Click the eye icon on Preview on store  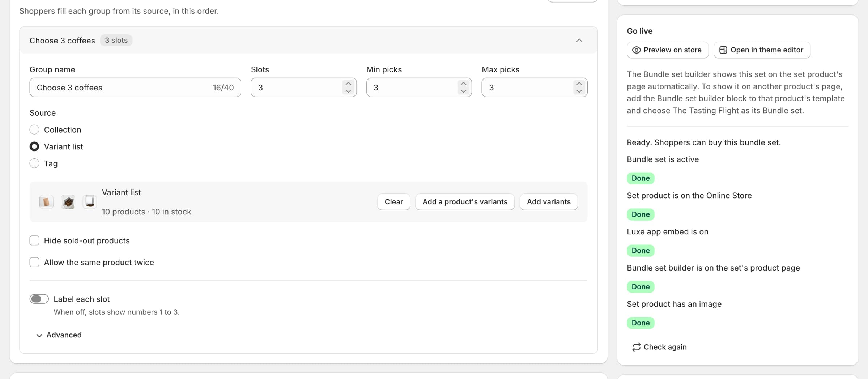(636, 50)
